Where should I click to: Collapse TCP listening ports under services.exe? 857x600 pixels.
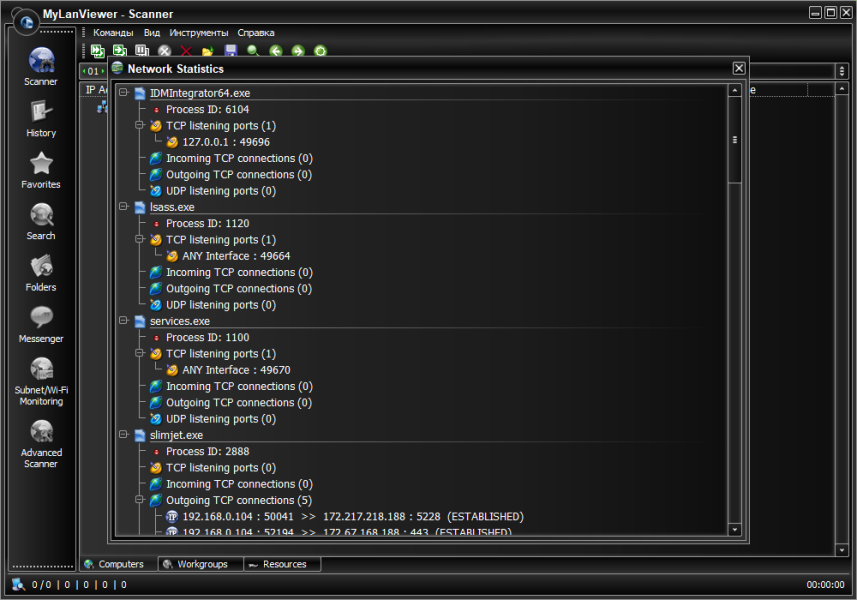click(140, 353)
